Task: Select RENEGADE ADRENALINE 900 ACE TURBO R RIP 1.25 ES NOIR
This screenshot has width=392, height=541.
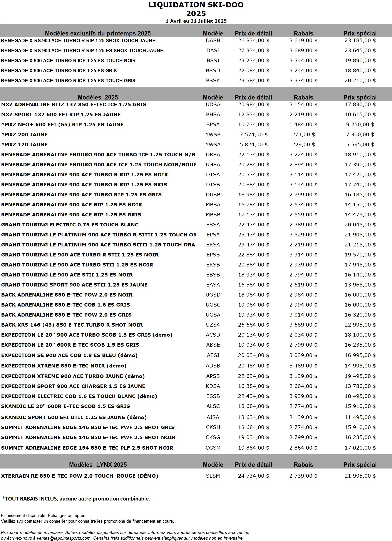Action: (x=84, y=175)
